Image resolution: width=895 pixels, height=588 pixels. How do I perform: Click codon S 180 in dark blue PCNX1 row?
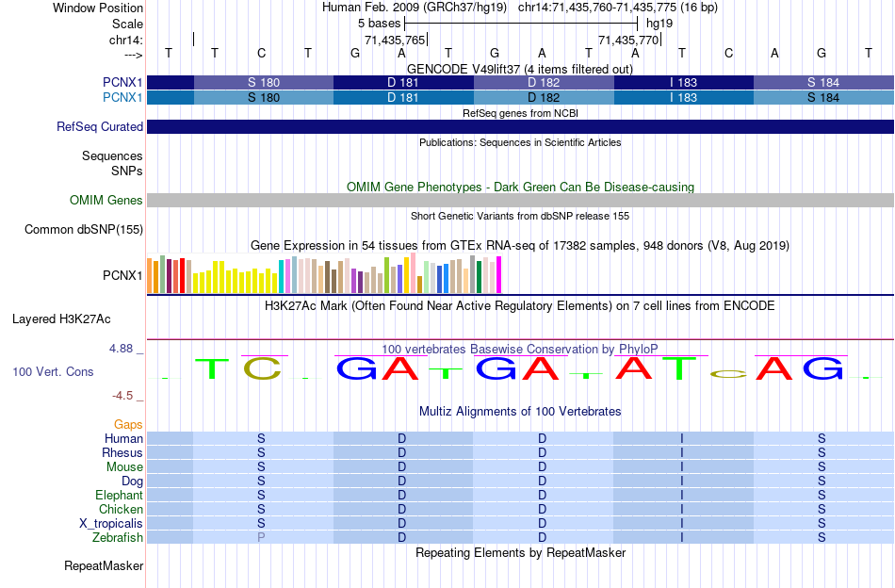[264, 82]
